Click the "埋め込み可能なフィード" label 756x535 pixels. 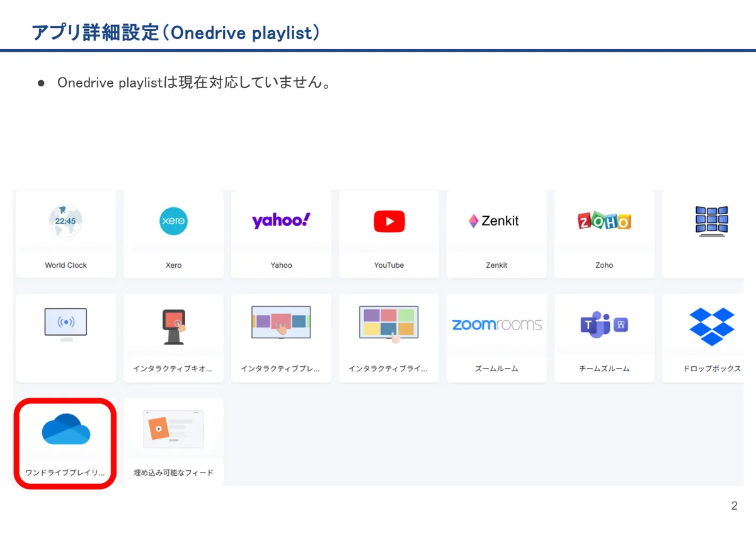(173, 473)
